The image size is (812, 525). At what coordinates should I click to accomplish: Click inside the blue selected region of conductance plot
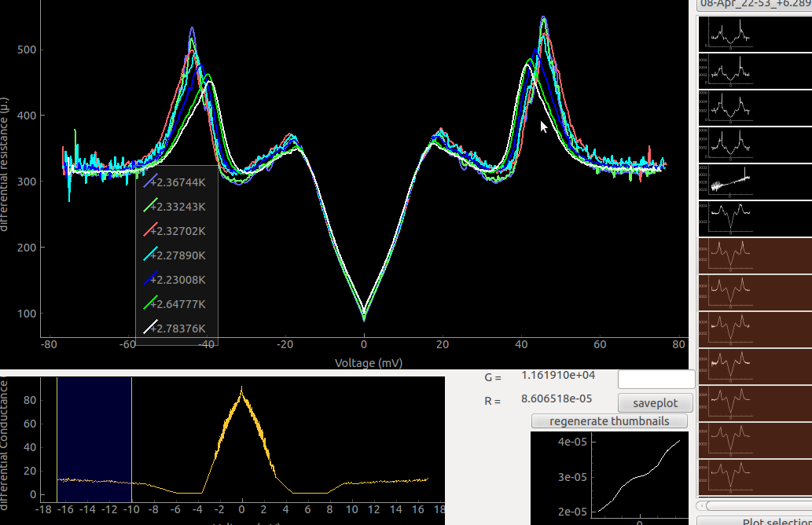pos(94,439)
